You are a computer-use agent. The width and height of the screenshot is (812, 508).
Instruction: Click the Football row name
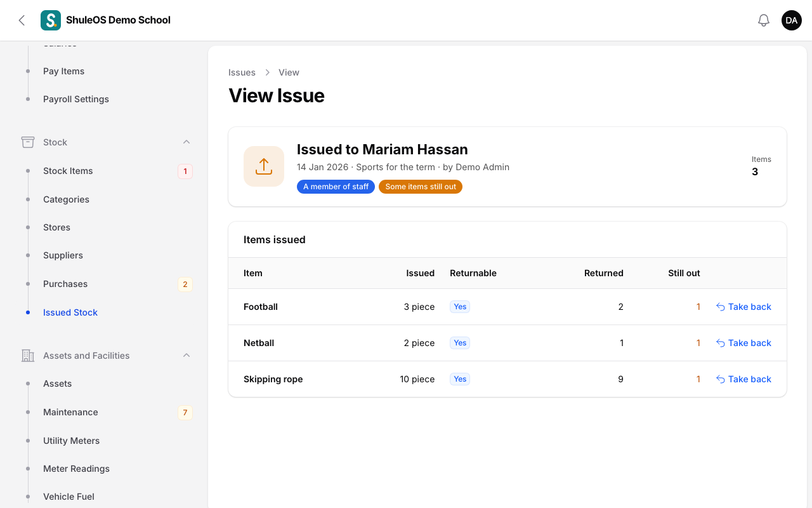coord(261,307)
